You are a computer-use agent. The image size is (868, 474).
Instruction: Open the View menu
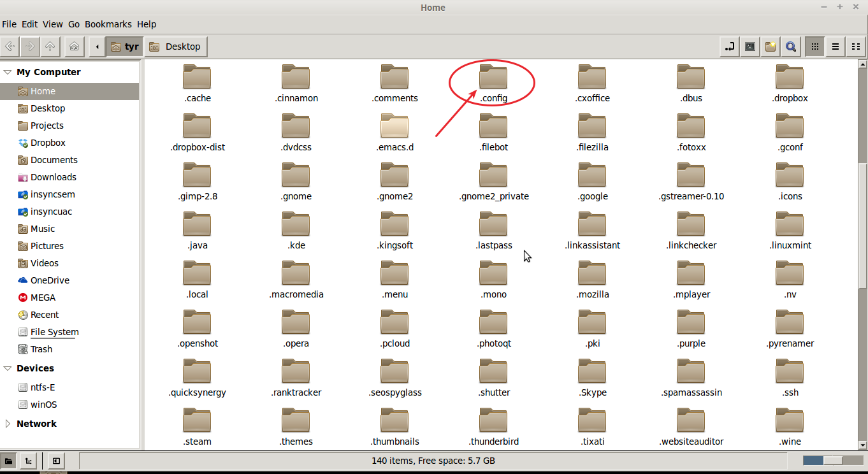coord(52,24)
